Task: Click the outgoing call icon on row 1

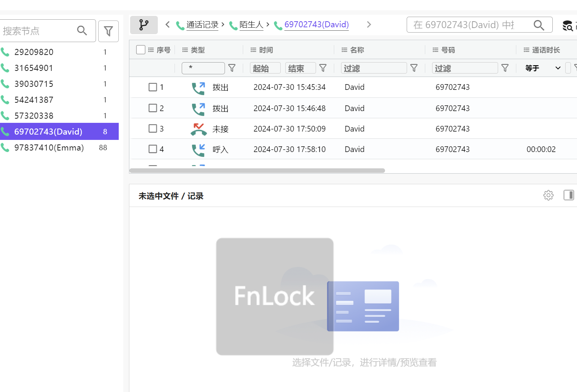Action: pos(198,87)
